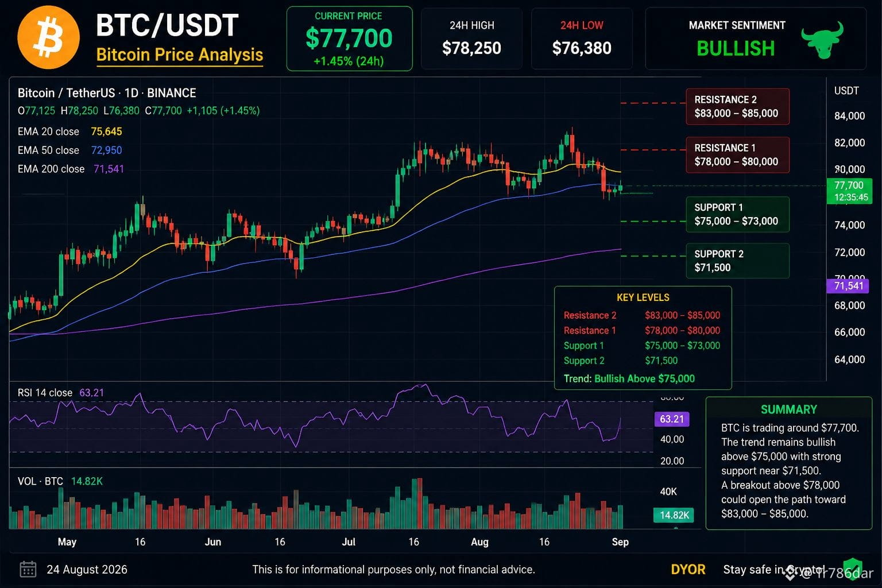Select the Support 1 row in Key Levels
This screenshot has height=588, width=882.
(641, 346)
